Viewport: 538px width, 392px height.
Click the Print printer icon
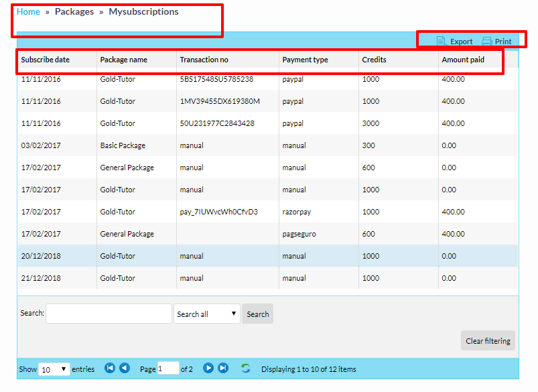click(487, 42)
